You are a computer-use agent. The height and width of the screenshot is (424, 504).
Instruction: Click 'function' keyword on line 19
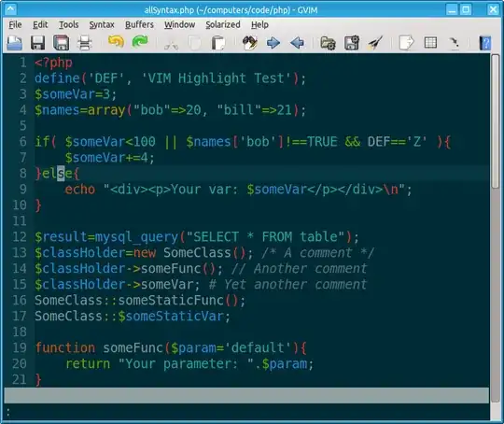65,347
